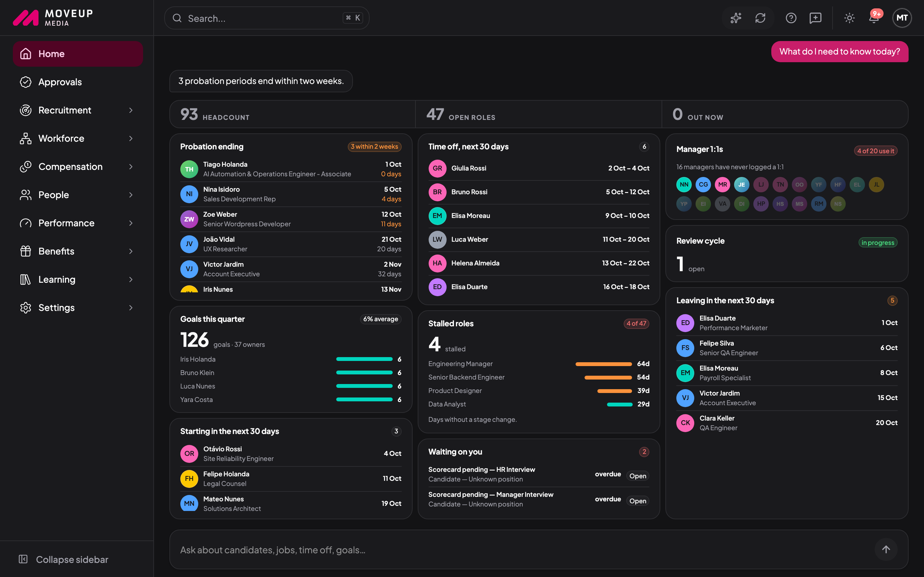Click the AI sparkles icon in header
This screenshot has height=577, width=924.
[736, 18]
